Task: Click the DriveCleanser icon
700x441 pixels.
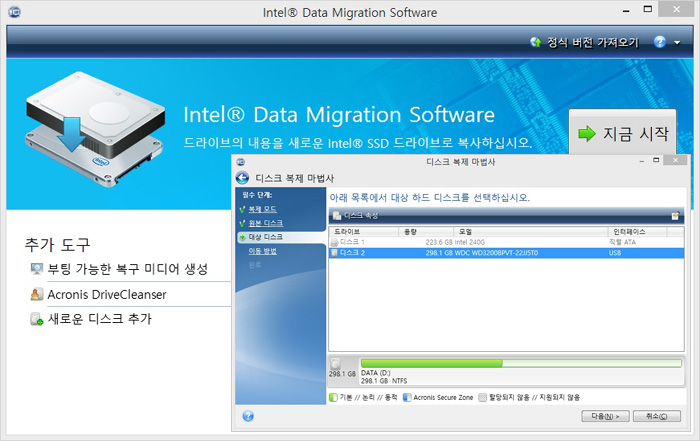Action: coord(37,295)
